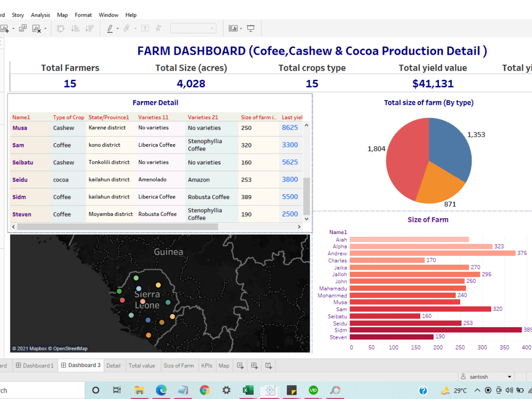Create a new worksheet from the toolbar

point(6,28)
